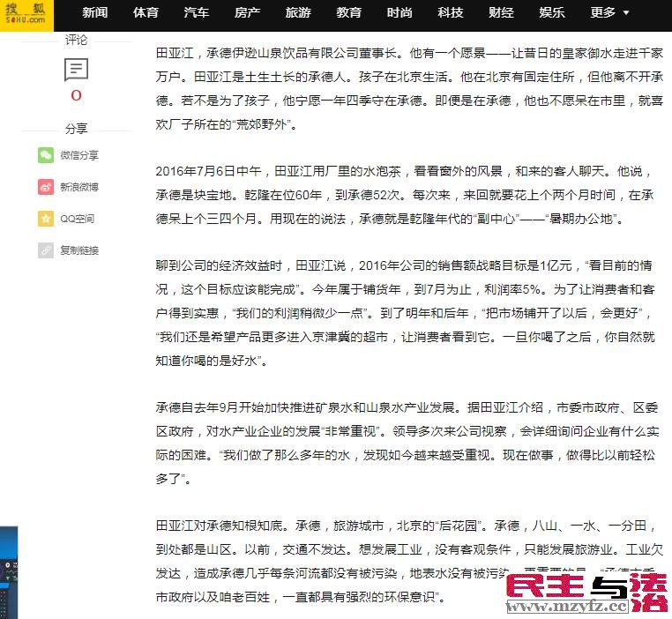
Task: Click the QQ空间 star icon
Action: click(x=46, y=219)
